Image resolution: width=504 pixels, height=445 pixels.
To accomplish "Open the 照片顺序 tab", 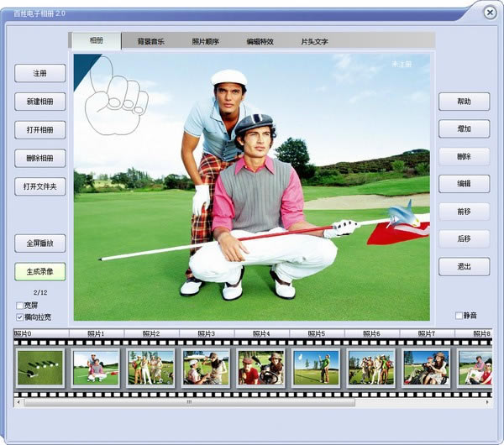I will 205,41.
